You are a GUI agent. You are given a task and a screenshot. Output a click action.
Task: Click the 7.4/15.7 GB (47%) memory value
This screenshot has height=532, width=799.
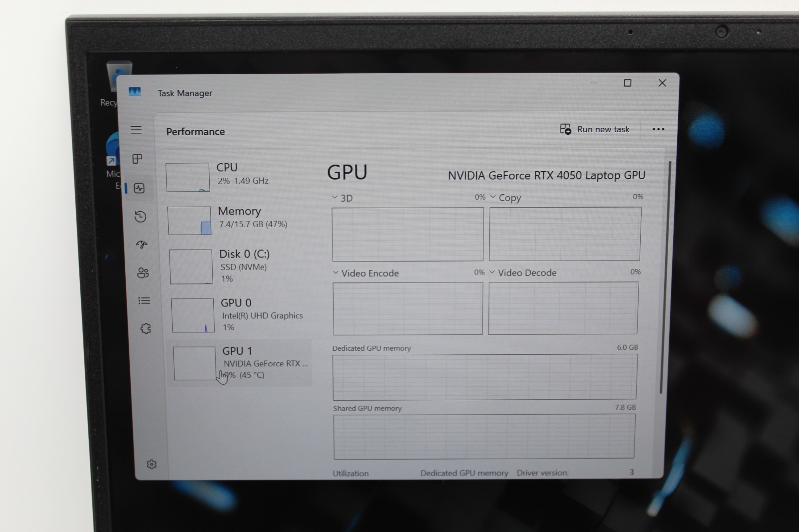pyautogui.click(x=253, y=224)
